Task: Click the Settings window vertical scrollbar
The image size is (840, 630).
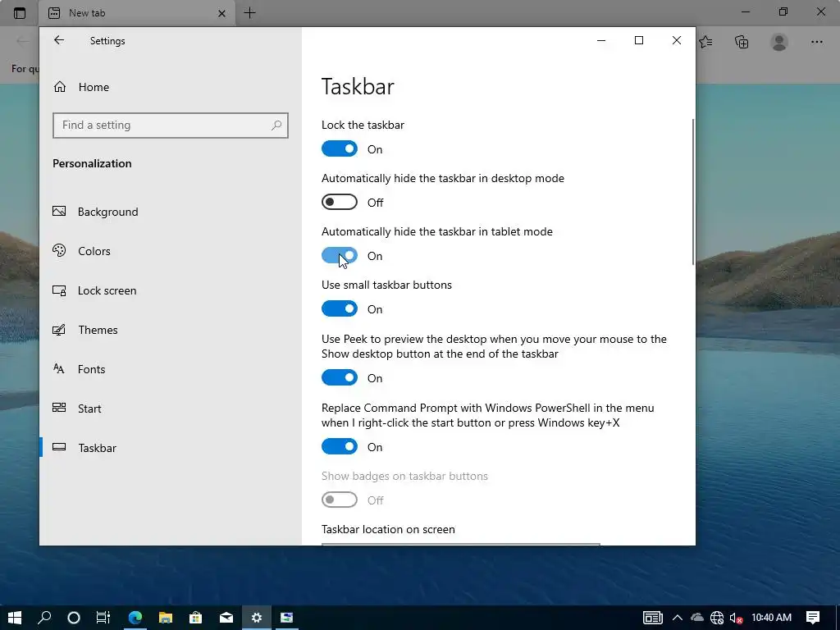Action: 693,192
